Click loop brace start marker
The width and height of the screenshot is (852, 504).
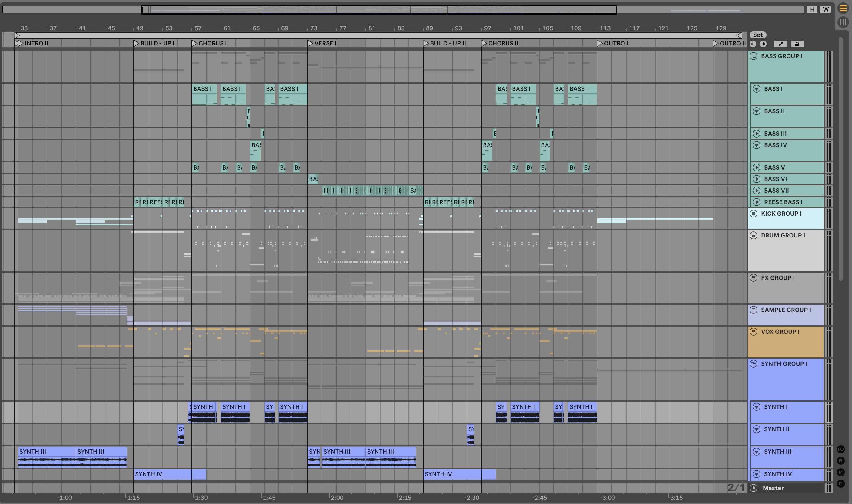coord(17,35)
